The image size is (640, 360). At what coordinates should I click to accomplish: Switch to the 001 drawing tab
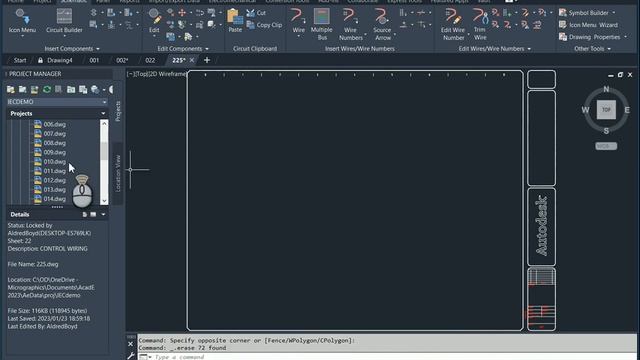[x=94, y=60]
